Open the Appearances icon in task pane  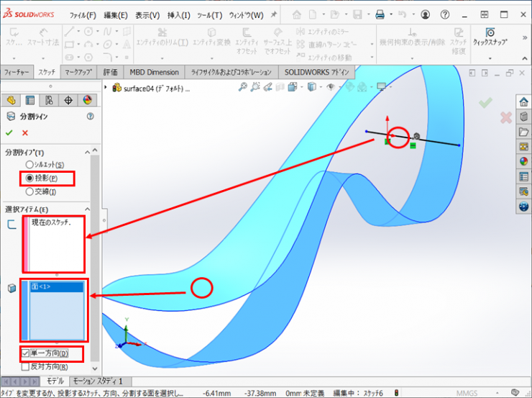point(523,161)
